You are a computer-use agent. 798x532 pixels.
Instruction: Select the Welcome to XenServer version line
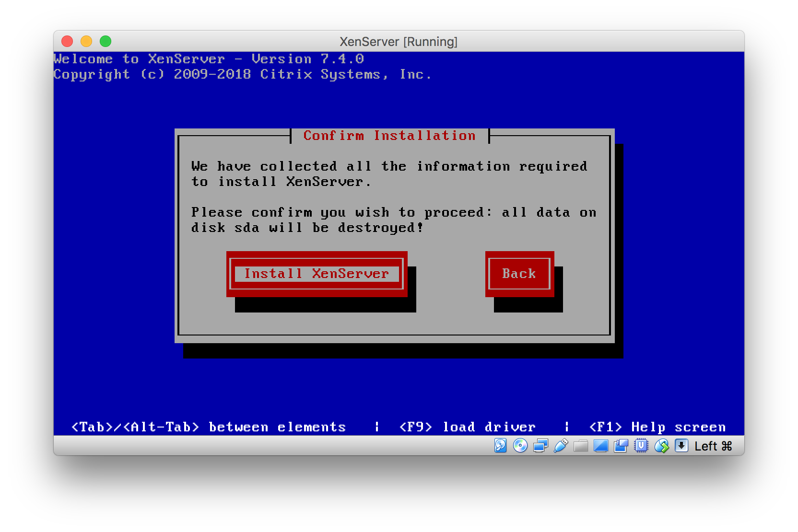(209, 59)
